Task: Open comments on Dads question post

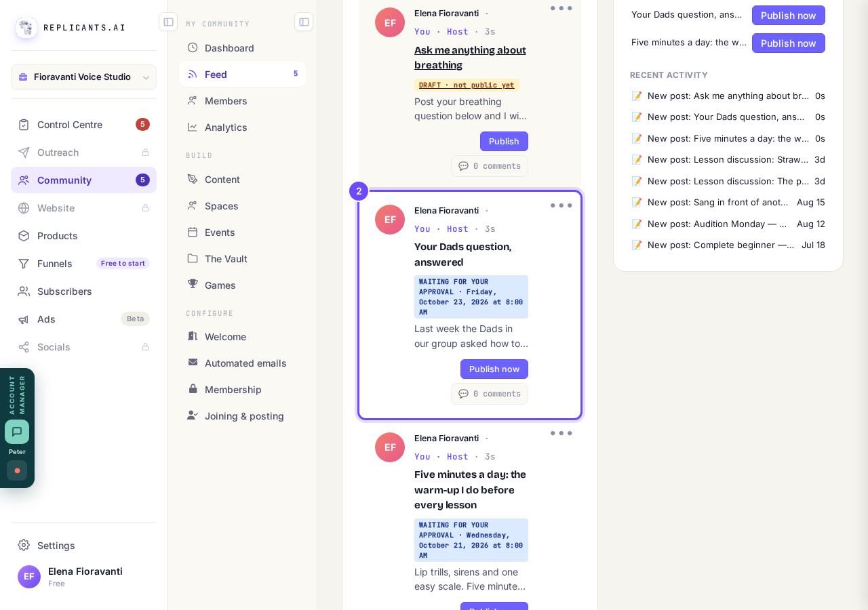Action: click(x=490, y=394)
